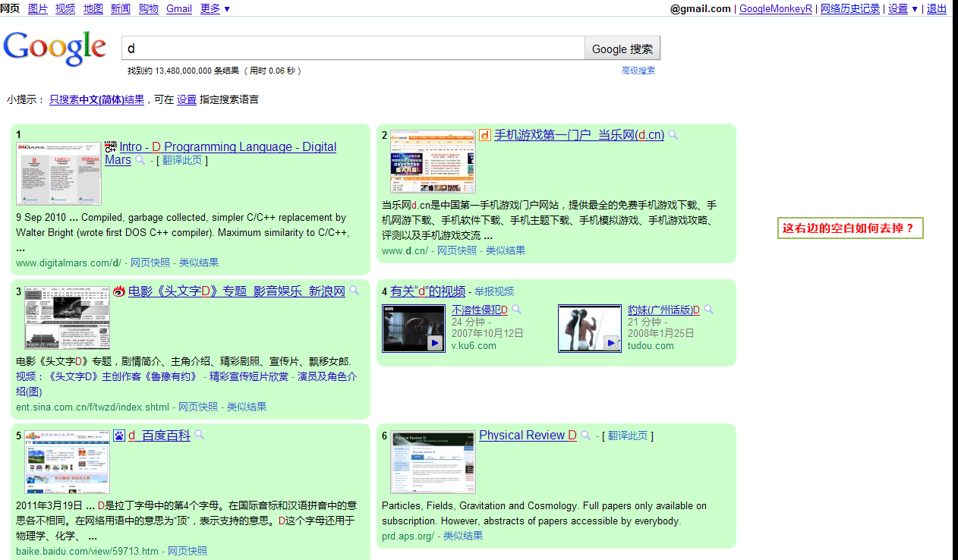Open the d_百度百科 result title
This screenshot has height=560, width=958.
159,436
